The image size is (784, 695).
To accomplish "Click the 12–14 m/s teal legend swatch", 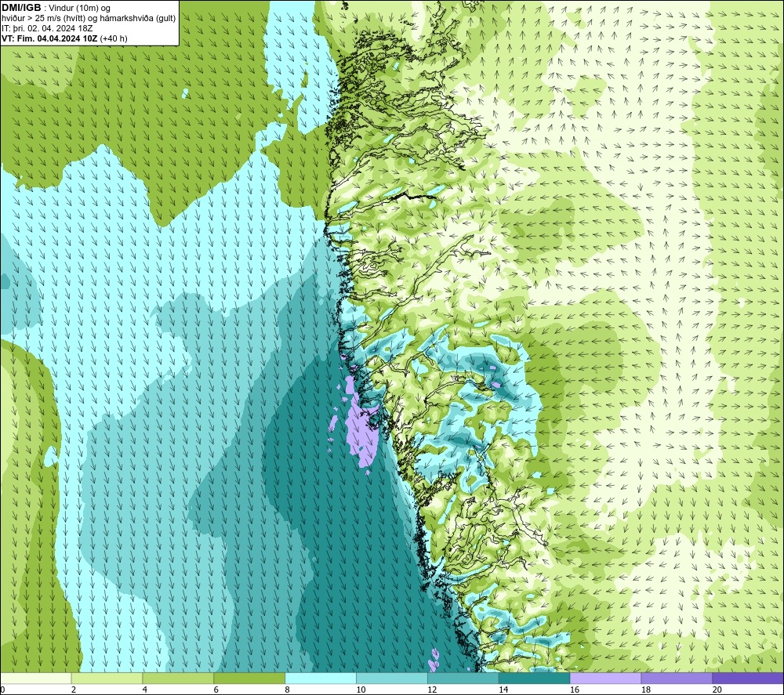I will tap(463, 678).
